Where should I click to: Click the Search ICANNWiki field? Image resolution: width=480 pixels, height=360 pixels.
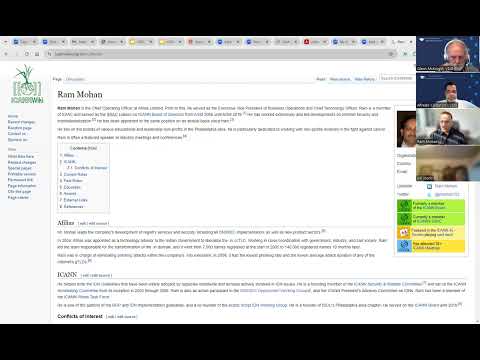tap(397, 78)
